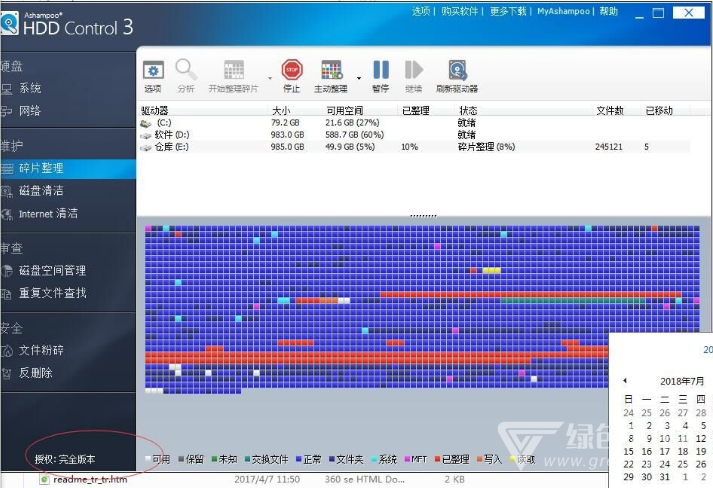Select the readme_tr_tr.htm file in Explorer
The width and height of the screenshot is (713, 488).
click(x=90, y=479)
